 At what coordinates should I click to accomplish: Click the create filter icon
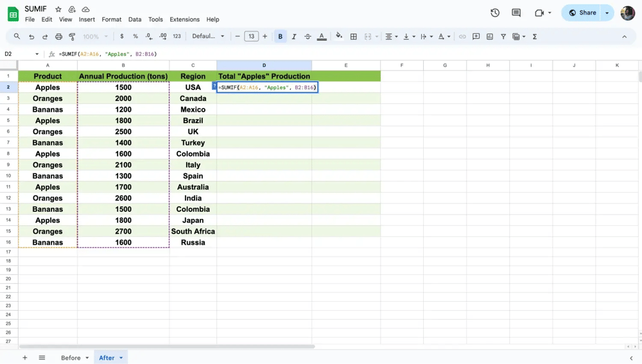(503, 37)
